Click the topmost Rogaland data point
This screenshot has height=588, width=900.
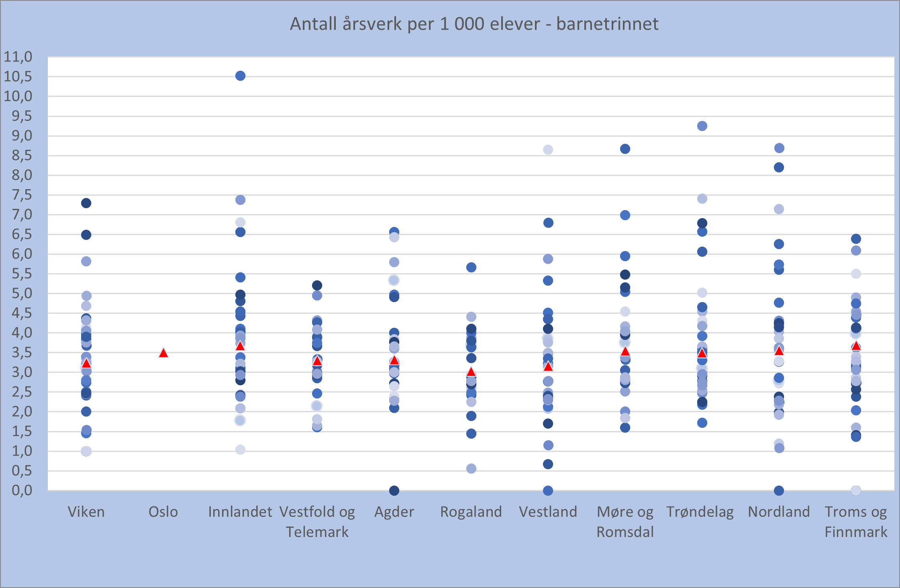point(471,267)
